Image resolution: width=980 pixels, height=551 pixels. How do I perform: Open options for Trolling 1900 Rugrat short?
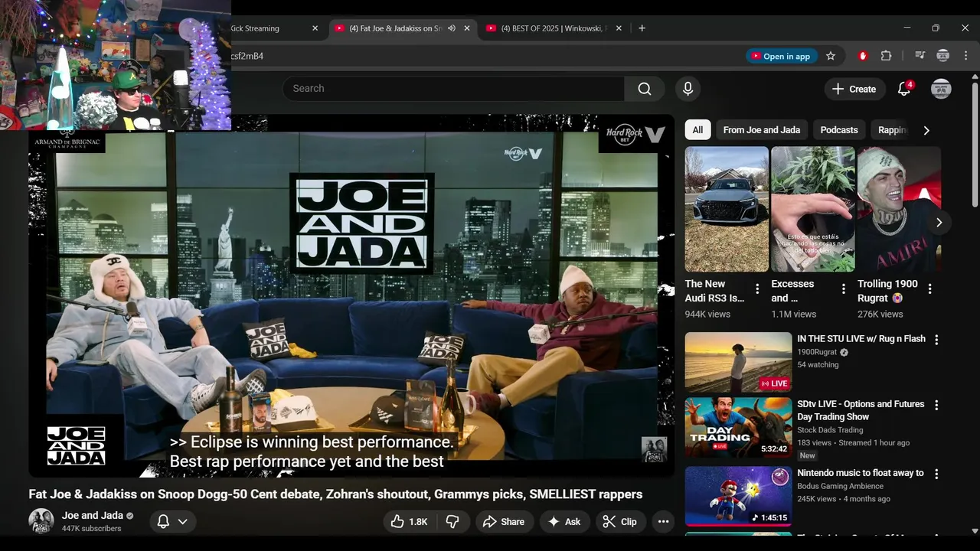pos(930,289)
